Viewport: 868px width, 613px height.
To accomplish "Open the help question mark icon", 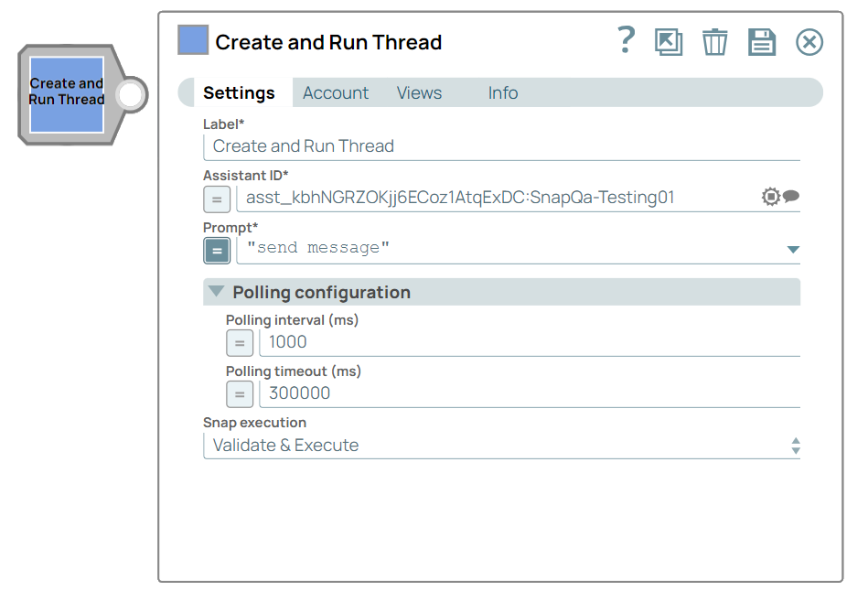I will coord(627,40).
